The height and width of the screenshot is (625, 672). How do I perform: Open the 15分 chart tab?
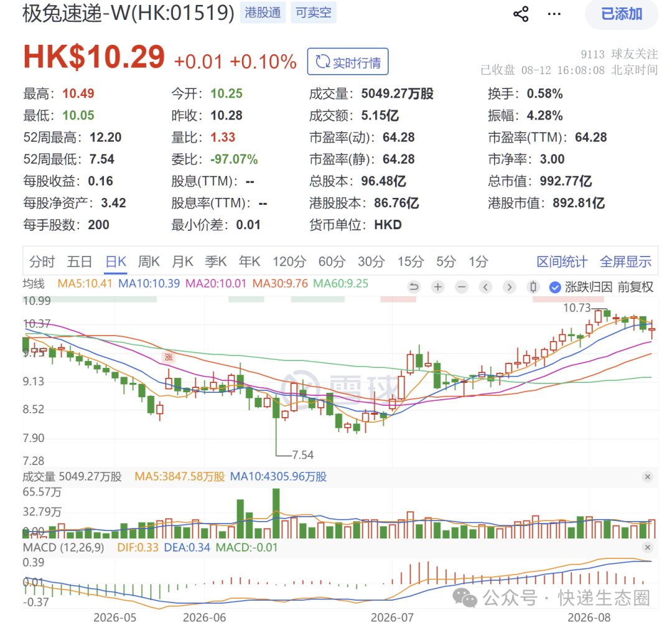(x=411, y=261)
